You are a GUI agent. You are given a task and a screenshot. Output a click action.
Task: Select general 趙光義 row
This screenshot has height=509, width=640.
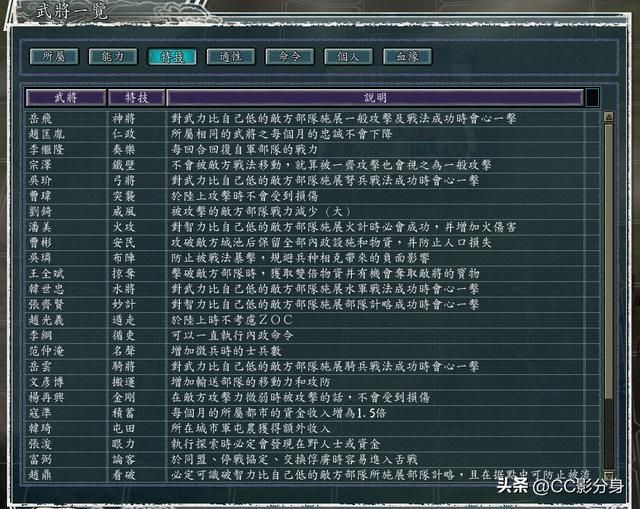point(312,320)
